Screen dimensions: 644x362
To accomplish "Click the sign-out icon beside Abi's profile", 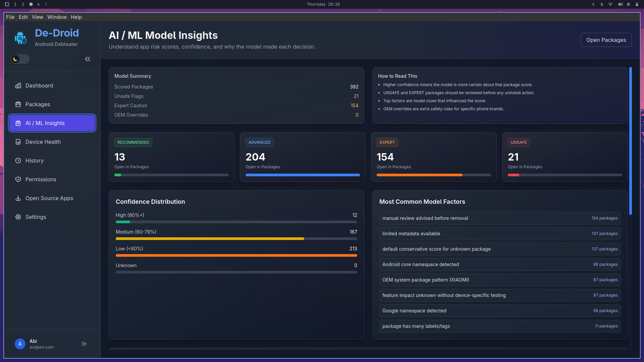I will click(84, 344).
